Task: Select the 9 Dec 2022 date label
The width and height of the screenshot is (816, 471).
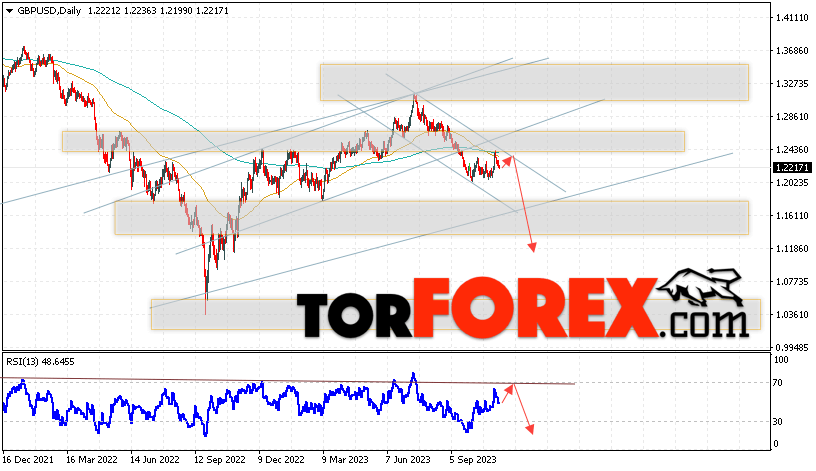Action: point(282,460)
